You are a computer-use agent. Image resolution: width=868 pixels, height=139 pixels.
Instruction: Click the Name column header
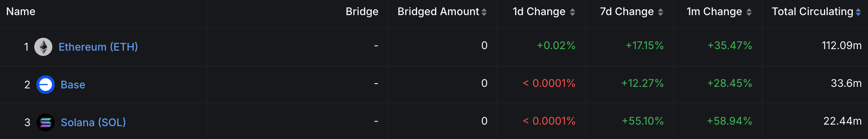tap(21, 12)
